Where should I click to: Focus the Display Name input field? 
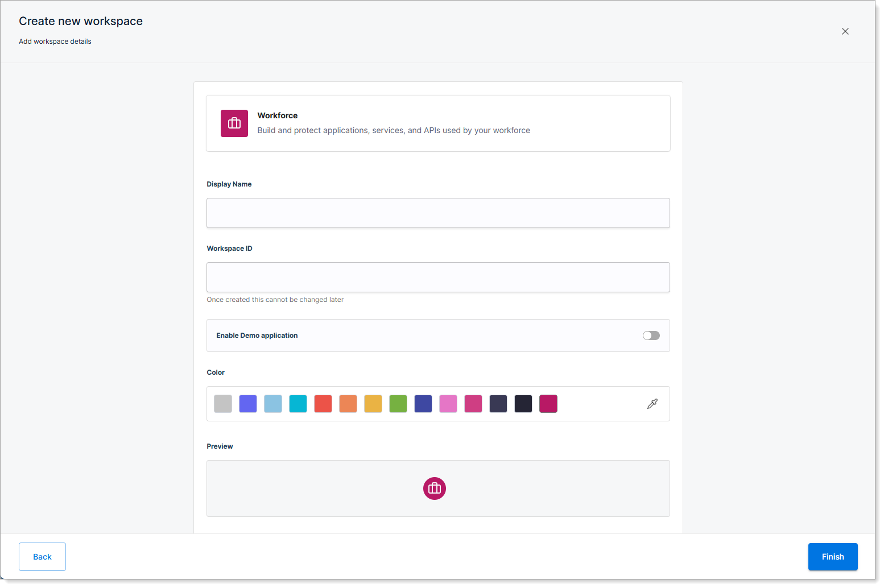pyautogui.click(x=438, y=213)
